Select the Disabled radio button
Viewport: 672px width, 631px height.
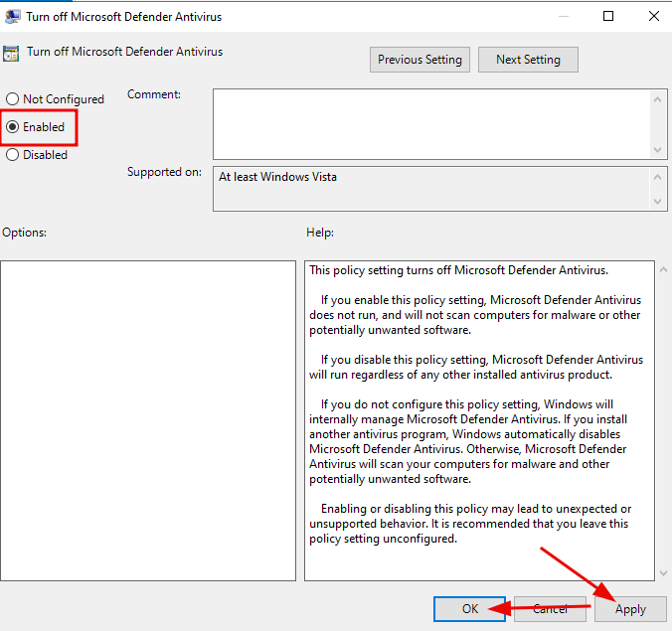pos(13,155)
